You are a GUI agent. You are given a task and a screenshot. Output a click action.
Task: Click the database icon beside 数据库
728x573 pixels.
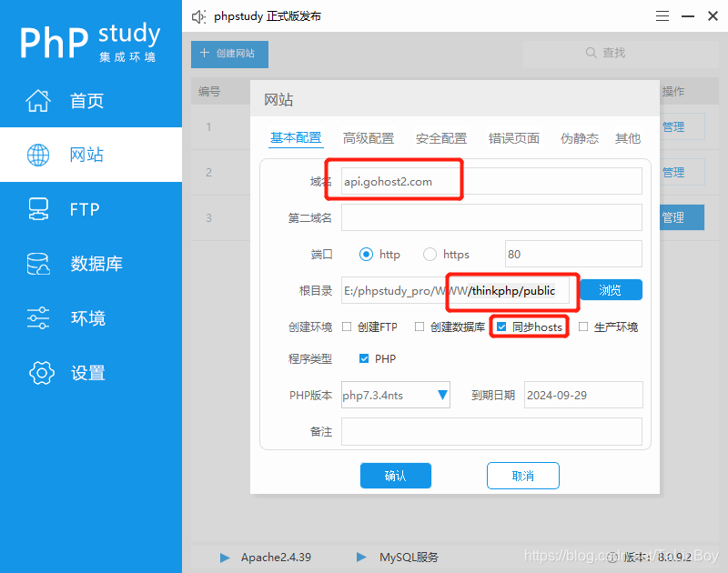(x=38, y=264)
